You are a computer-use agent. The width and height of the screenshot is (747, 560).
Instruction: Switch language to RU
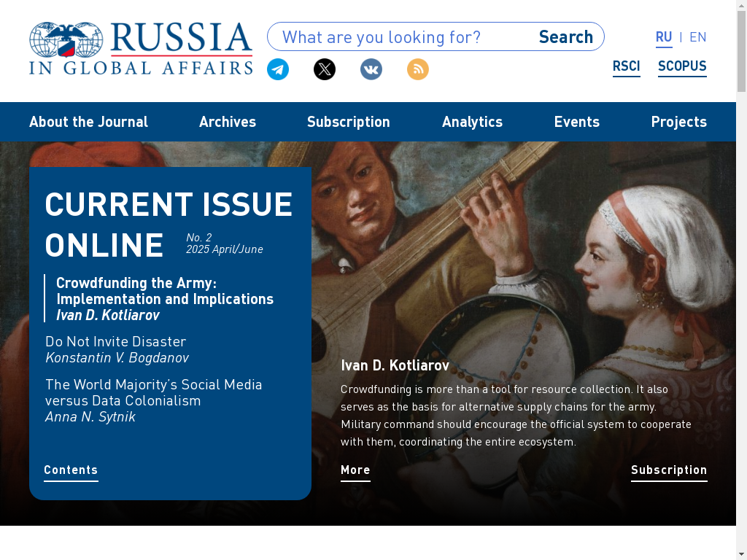point(664,37)
